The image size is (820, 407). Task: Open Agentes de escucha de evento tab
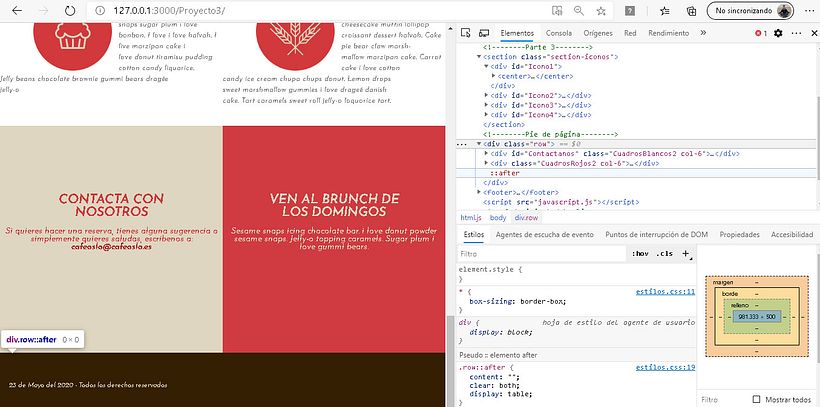544,235
